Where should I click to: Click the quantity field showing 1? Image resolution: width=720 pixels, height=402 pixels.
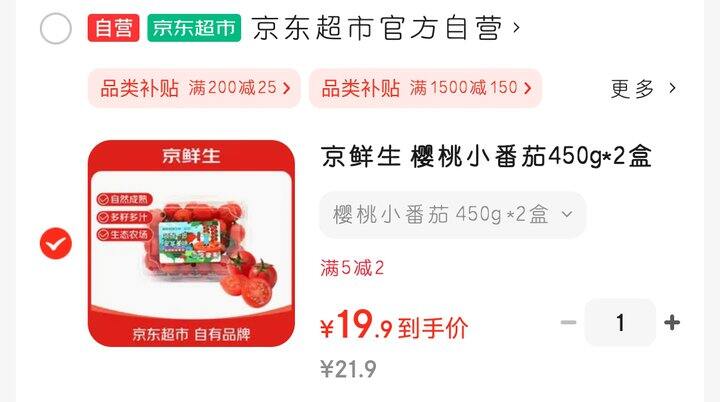pyautogui.click(x=620, y=323)
